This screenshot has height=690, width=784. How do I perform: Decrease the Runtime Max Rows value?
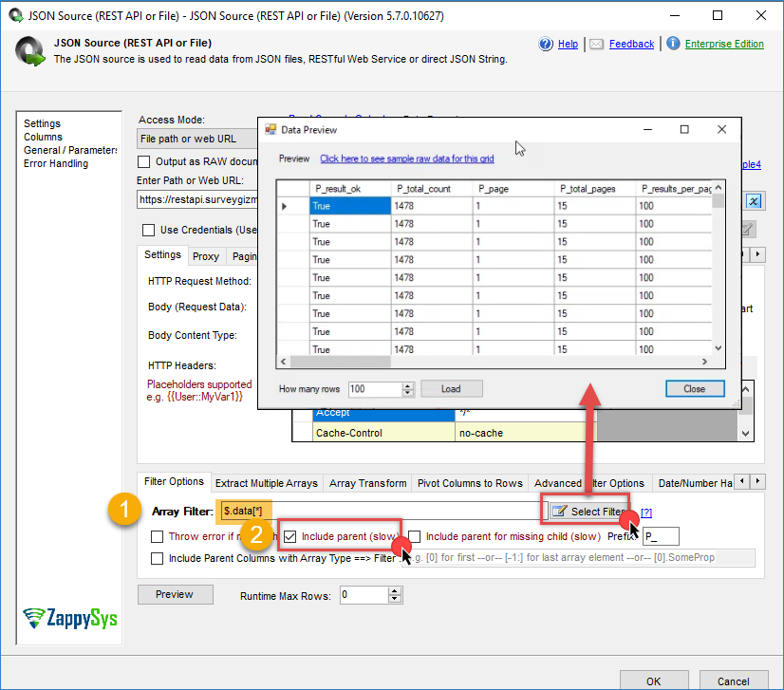click(395, 599)
